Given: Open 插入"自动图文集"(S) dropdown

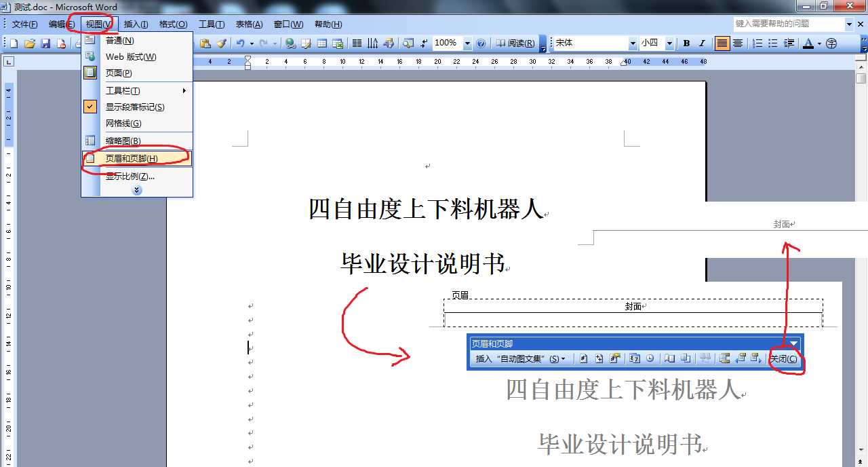Looking at the screenshot, I should (x=521, y=358).
